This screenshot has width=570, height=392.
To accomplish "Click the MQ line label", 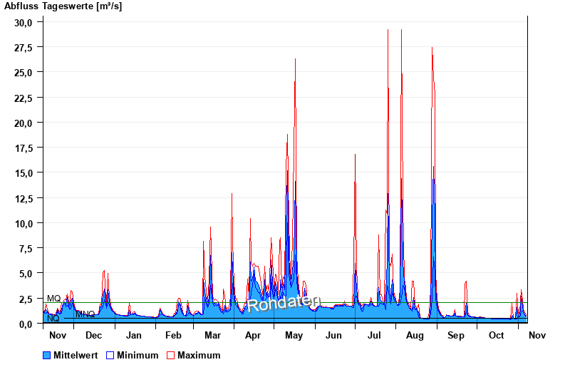I will (53, 299).
